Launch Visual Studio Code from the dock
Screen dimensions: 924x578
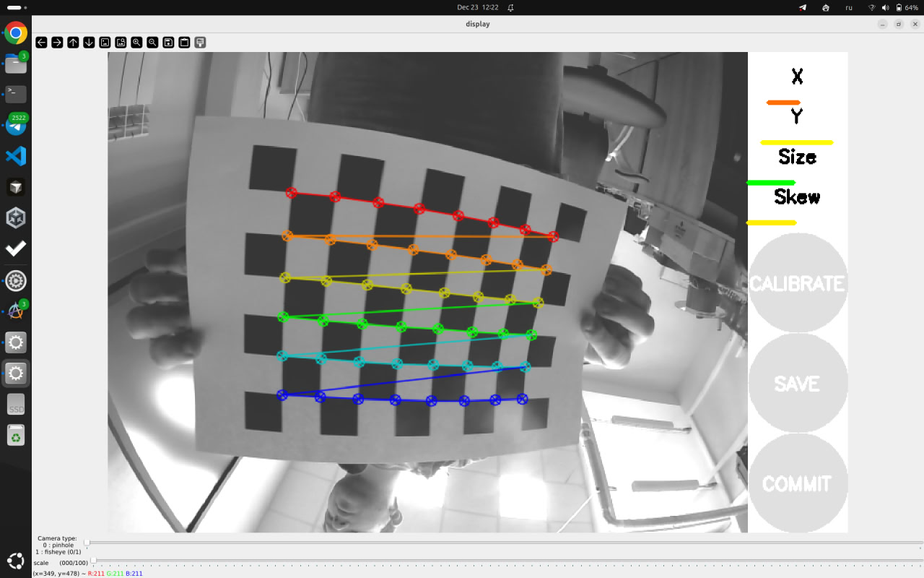pyautogui.click(x=16, y=156)
